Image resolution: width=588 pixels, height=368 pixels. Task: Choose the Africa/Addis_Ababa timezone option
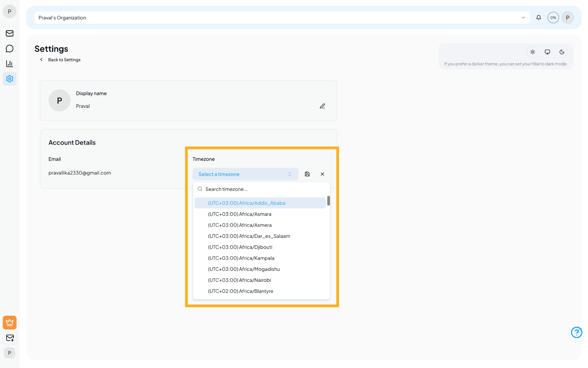(246, 203)
